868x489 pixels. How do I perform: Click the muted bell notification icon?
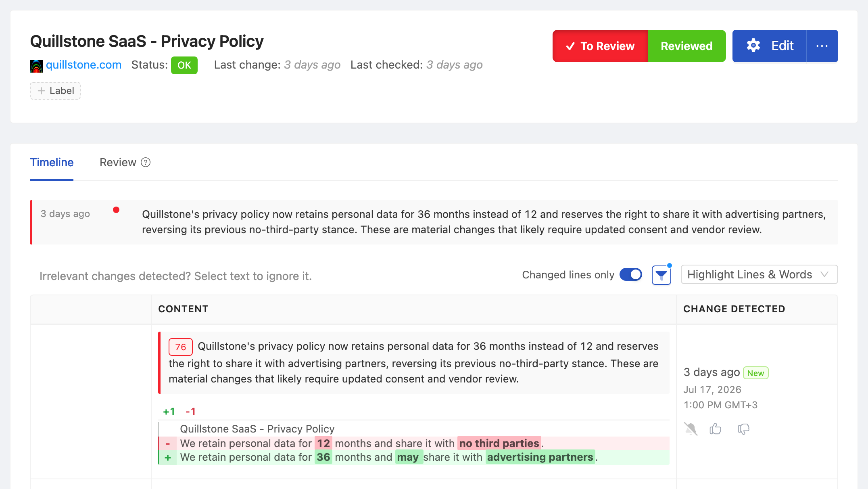coord(691,428)
